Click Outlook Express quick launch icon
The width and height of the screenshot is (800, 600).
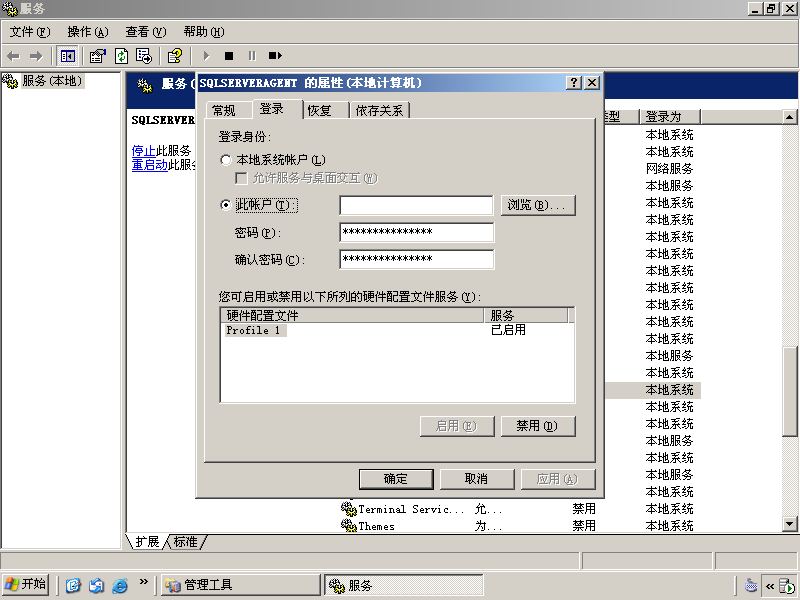click(96, 585)
